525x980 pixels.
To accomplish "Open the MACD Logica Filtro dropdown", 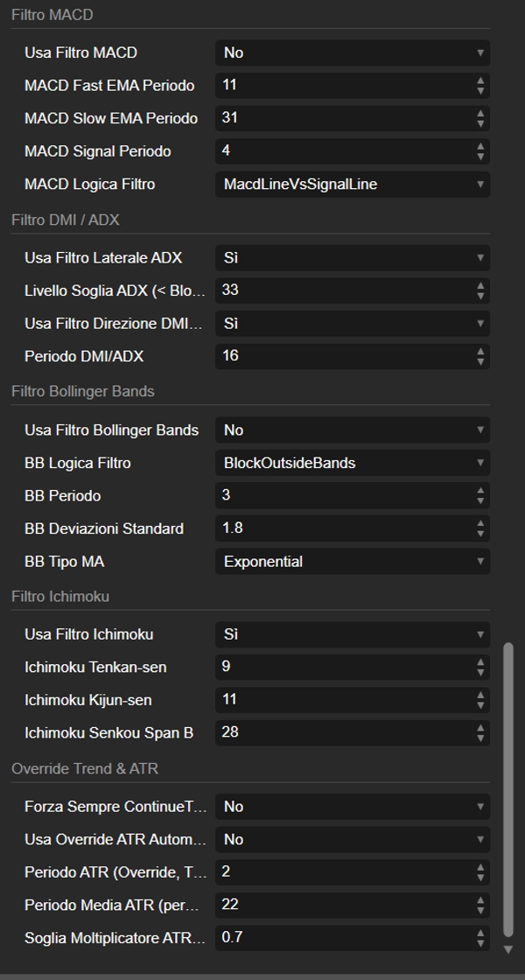I will click(352, 185).
